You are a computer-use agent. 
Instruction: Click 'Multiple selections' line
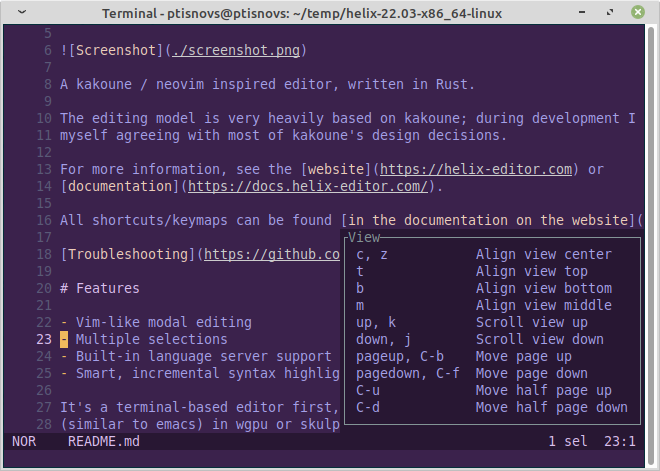coord(144,339)
